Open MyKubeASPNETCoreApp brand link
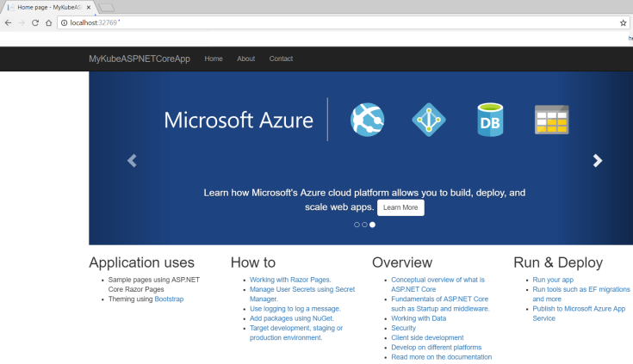The width and height of the screenshot is (633, 364). point(140,59)
